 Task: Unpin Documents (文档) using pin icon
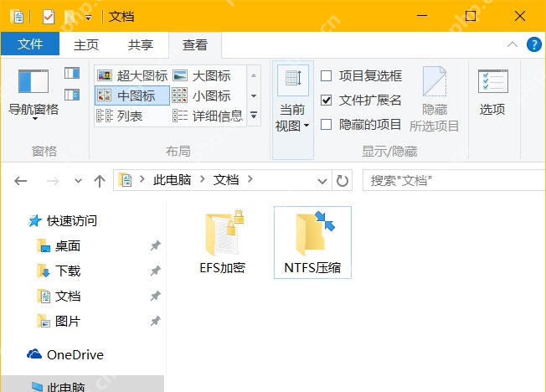point(155,297)
